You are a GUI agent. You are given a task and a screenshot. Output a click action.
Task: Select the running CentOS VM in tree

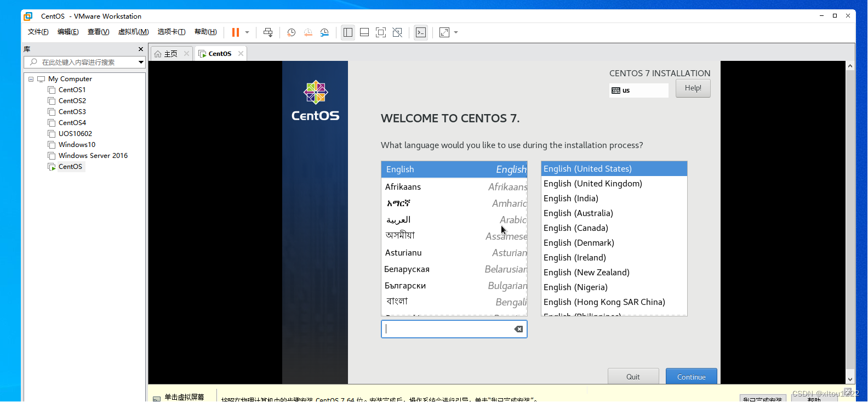(x=70, y=167)
